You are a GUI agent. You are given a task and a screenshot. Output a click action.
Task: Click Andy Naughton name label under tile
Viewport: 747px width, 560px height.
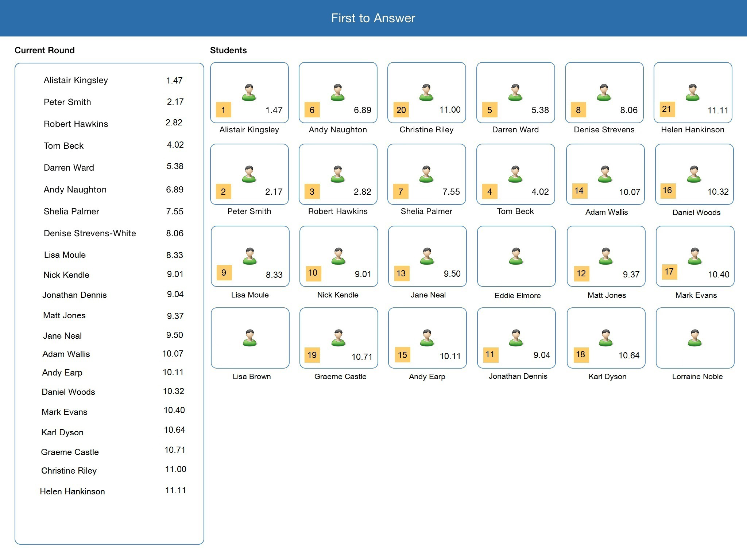(338, 130)
